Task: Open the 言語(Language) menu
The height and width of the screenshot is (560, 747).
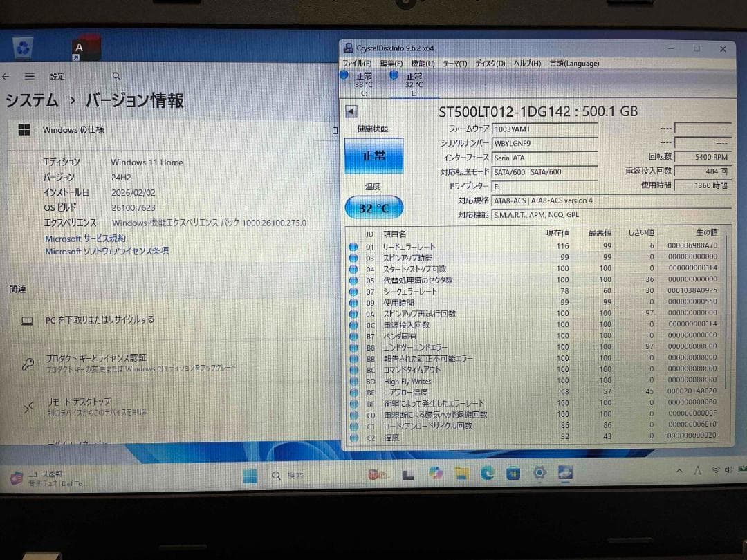Action: (573, 63)
